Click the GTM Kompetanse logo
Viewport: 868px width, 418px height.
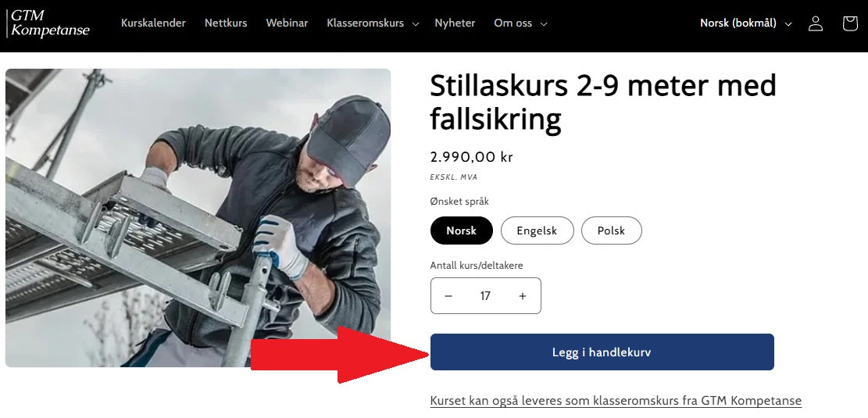49,23
